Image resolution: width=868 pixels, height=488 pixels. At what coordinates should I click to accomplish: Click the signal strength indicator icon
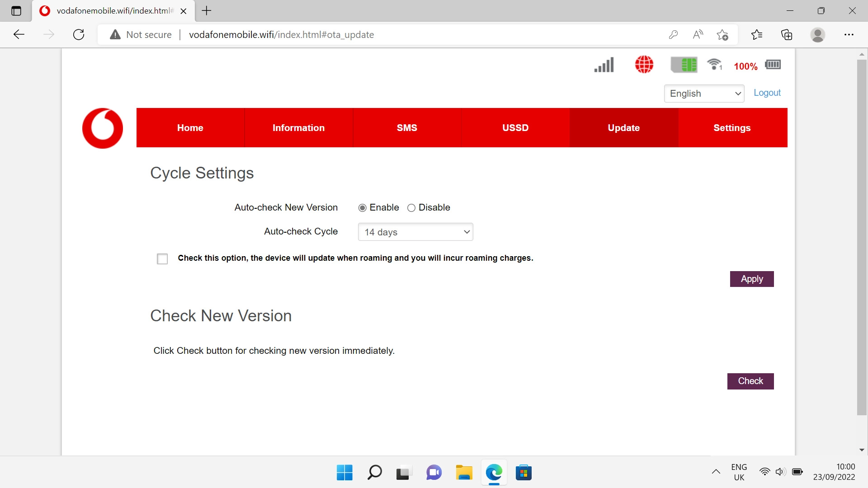tap(604, 65)
